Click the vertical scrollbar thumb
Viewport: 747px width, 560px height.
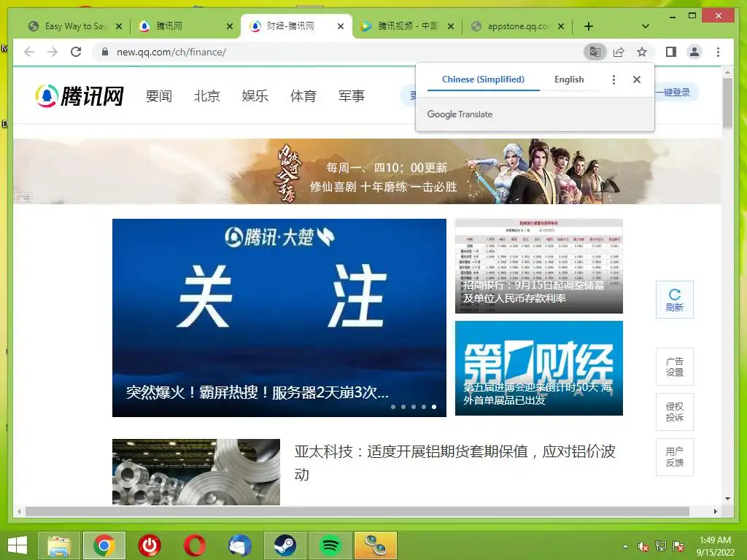tap(727, 103)
